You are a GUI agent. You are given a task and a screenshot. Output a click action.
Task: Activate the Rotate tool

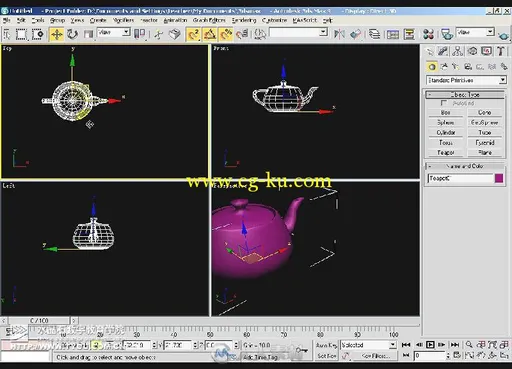point(72,34)
